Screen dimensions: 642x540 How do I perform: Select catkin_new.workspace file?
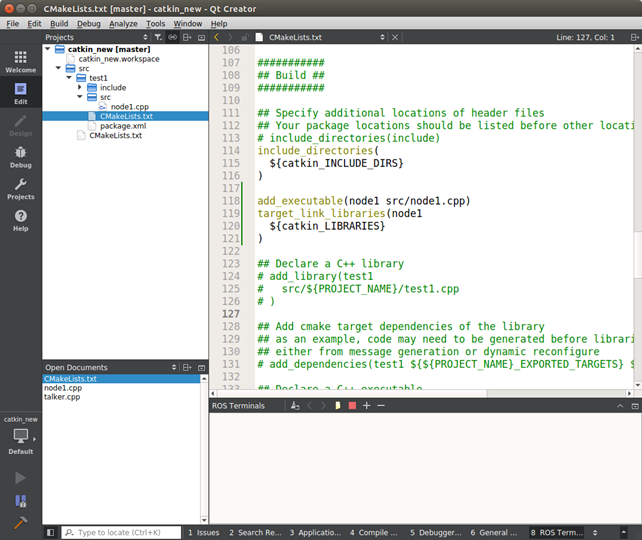119,59
